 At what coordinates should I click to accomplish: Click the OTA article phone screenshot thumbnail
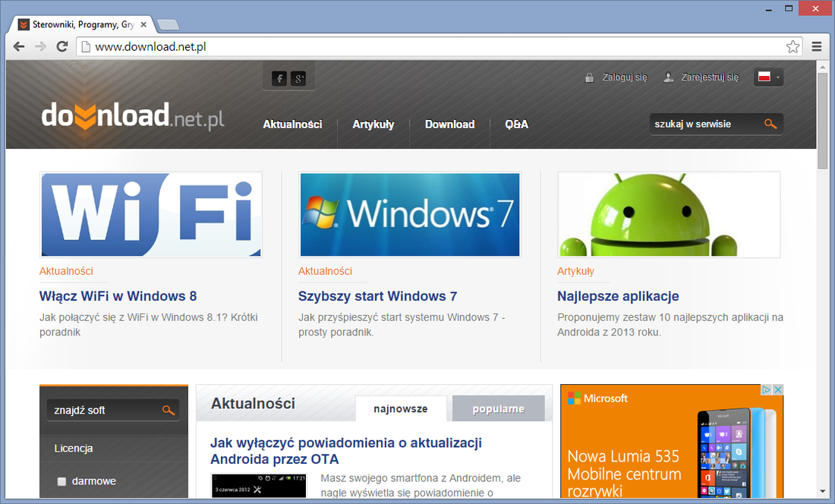(259, 485)
